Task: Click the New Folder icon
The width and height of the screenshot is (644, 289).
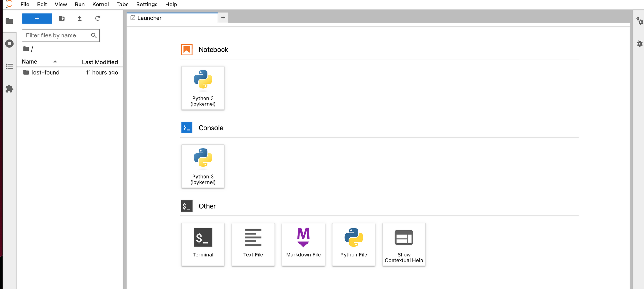Action: point(62,18)
